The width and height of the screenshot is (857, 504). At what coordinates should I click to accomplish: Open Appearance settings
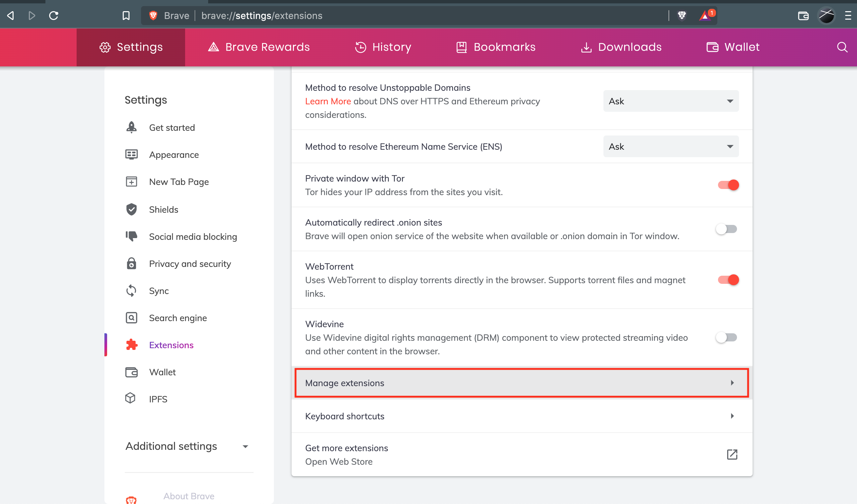coord(174,155)
